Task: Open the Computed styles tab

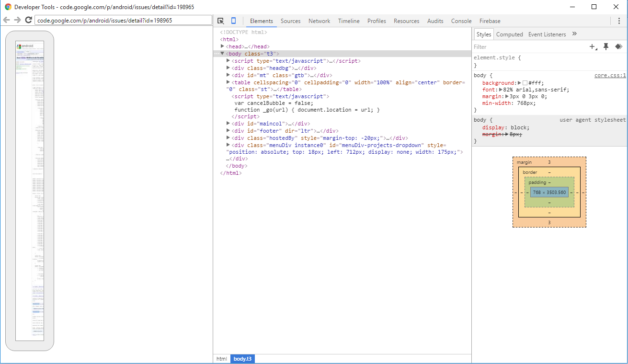Action: click(x=509, y=34)
